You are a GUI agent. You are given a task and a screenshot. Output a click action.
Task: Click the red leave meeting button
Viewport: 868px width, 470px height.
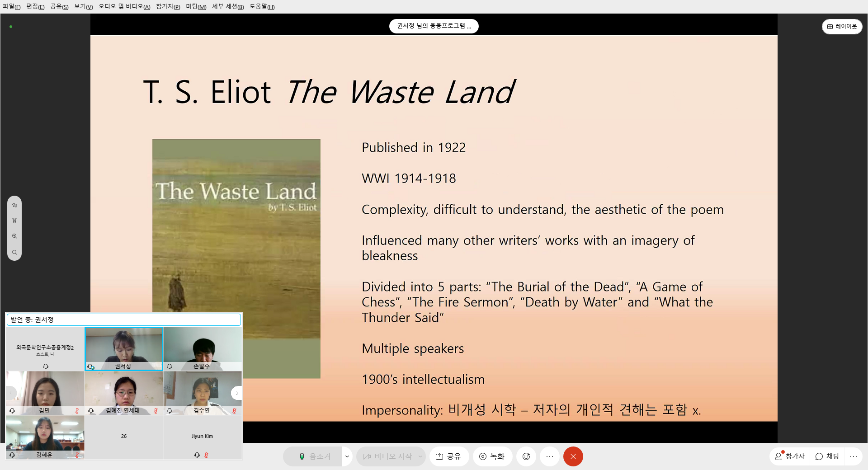[573, 456]
